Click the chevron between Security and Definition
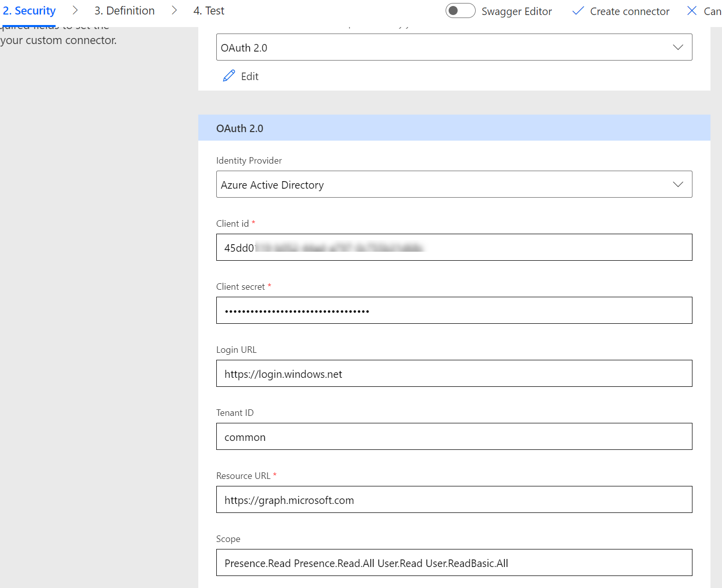This screenshot has width=722, height=588. pos(75,11)
